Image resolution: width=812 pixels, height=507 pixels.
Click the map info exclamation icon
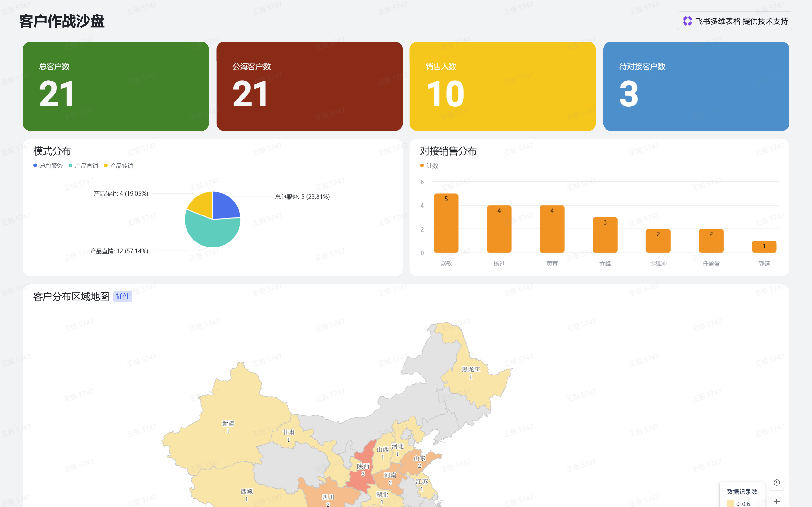[776, 483]
